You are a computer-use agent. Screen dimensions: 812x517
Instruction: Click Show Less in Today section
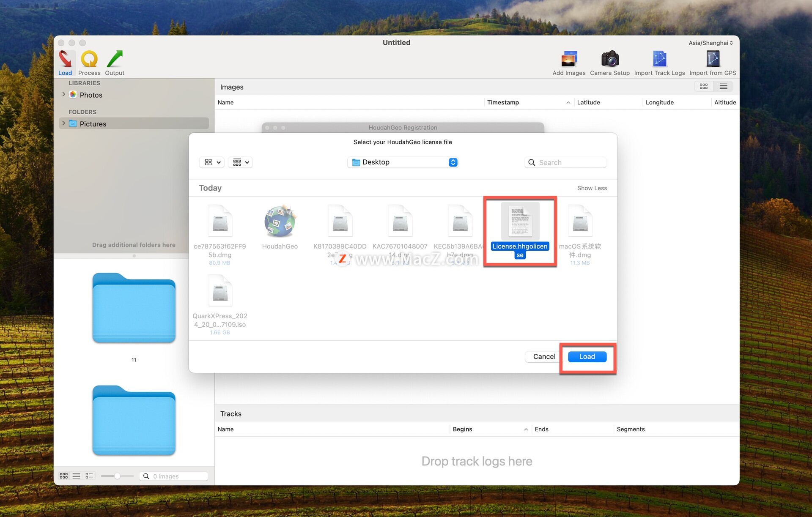[592, 188]
